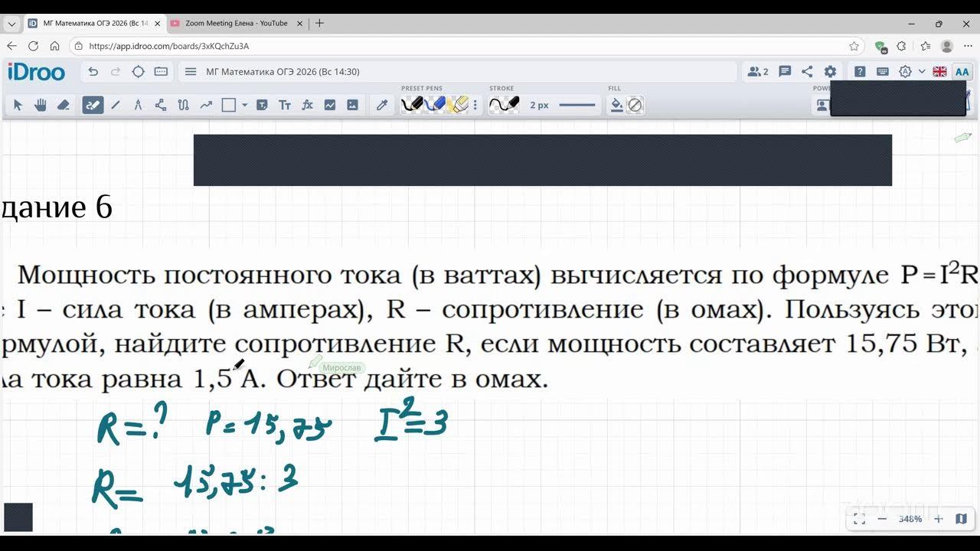Insert an image onto the board
The height and width of the screenshot is (551, 980).
(x=352, y=105)
